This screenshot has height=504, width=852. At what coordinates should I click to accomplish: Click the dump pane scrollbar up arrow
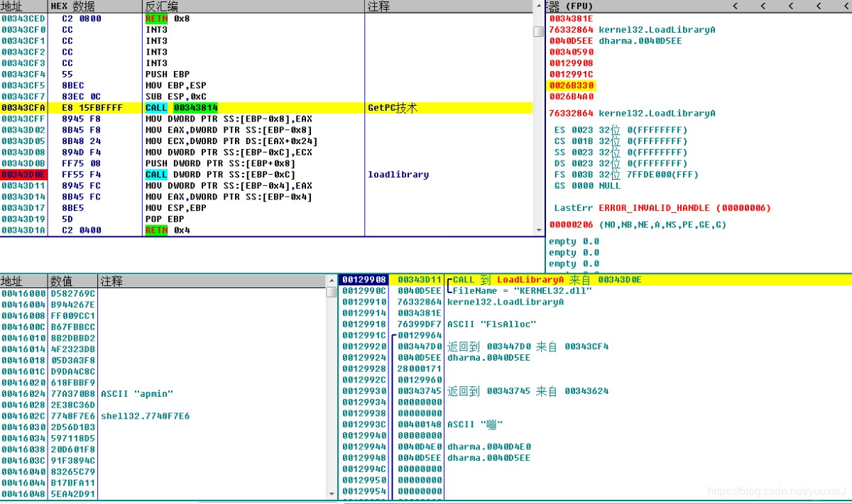coord(332,282)
